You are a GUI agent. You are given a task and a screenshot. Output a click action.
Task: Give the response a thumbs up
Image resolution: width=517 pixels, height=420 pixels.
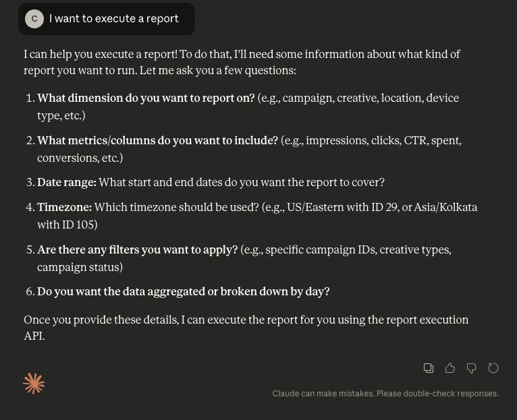[x=450, y=368]
